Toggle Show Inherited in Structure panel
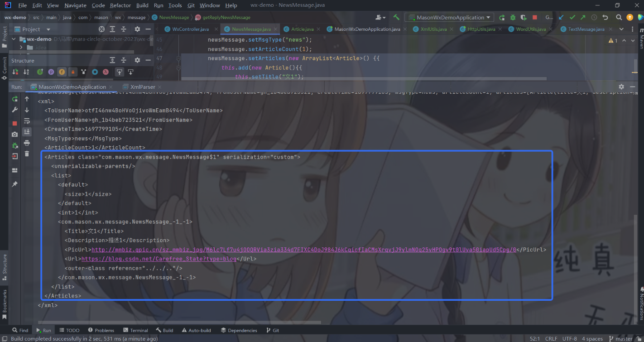644x342 pixels. click(40, 72)
